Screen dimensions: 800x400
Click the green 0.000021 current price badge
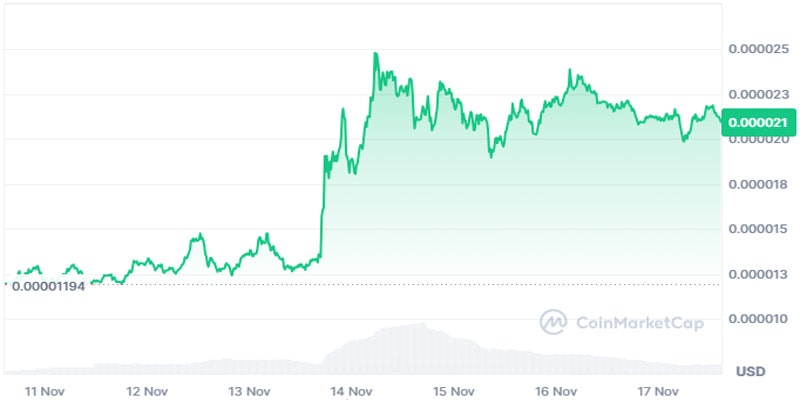[758, 122]
